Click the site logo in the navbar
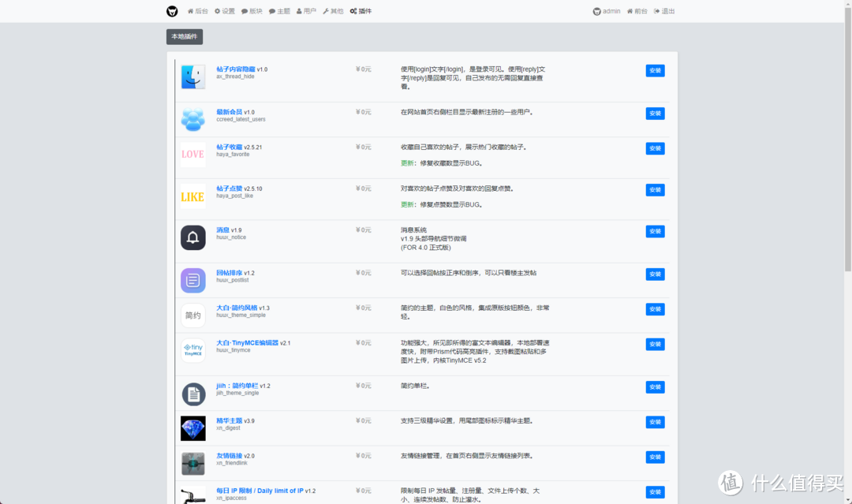This screenshot has height=504, width=852. (x=170, y=10)
